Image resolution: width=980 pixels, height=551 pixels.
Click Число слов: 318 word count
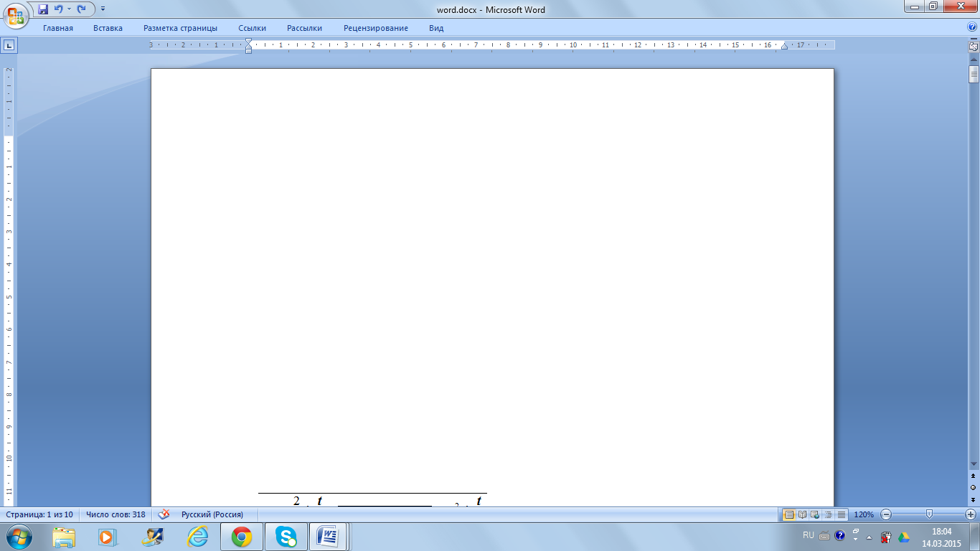[x=116, y=514]
